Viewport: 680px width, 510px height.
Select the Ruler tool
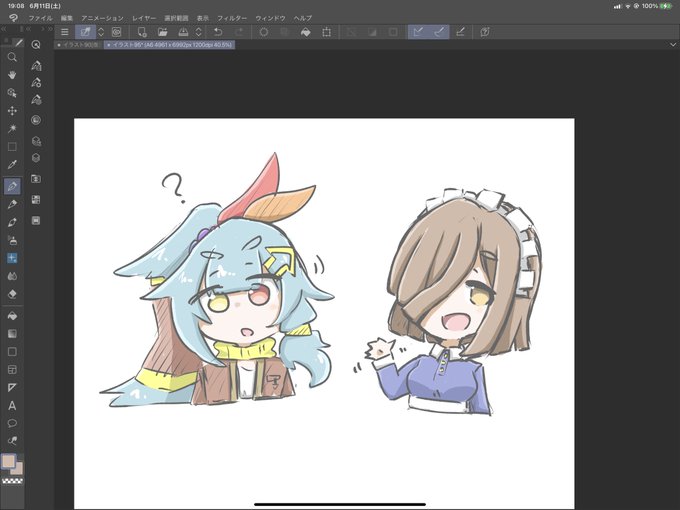12,387
